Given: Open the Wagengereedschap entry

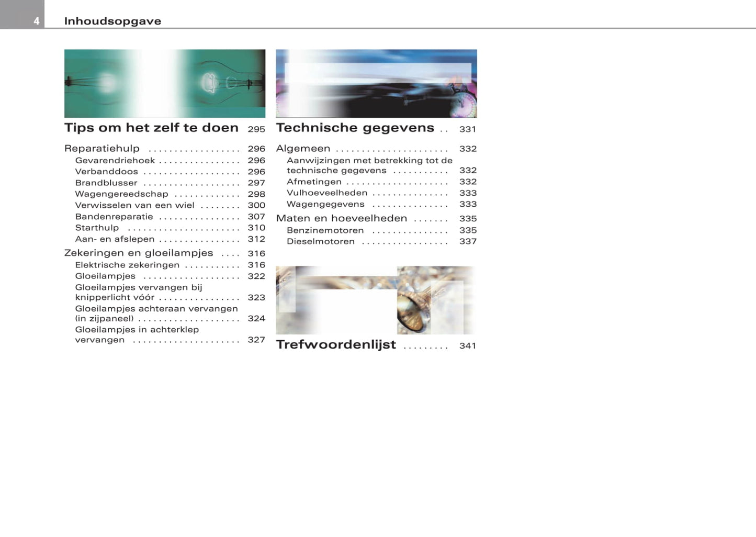Looking at the screenshot, I should click(121, 194).
